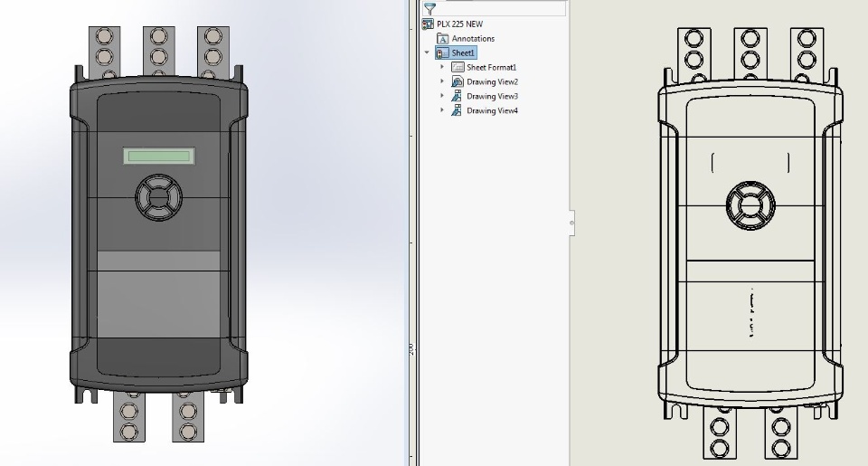The image size is (868, 466).
Task: Click the Drawing View3 projected view icon
Action: click(458, 96)
